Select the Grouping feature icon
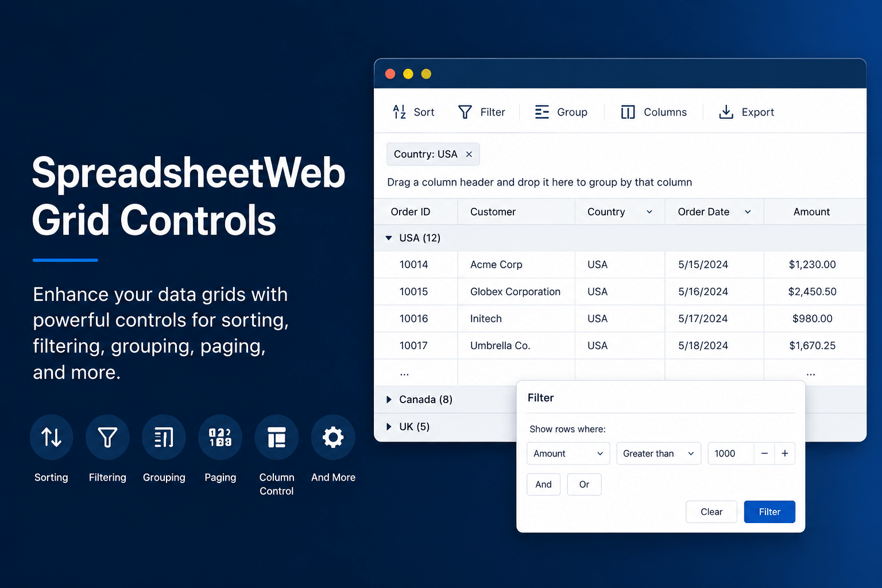The width and height of the screenshot is (882, 588). (x=164, y=438)
